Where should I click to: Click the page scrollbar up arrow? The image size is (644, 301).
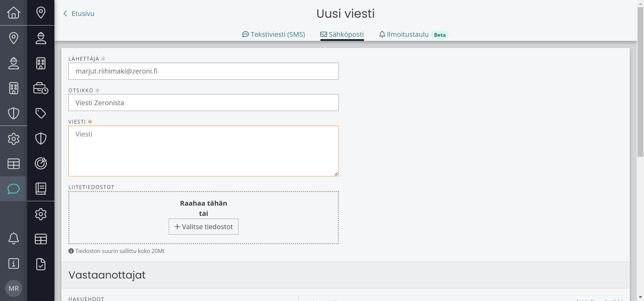coord(641,3)
